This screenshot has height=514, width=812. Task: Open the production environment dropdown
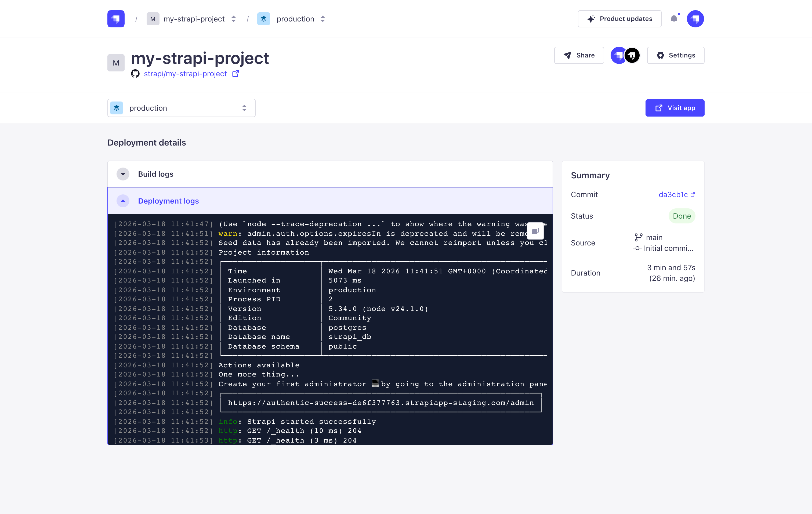click(x=181, y=108)
